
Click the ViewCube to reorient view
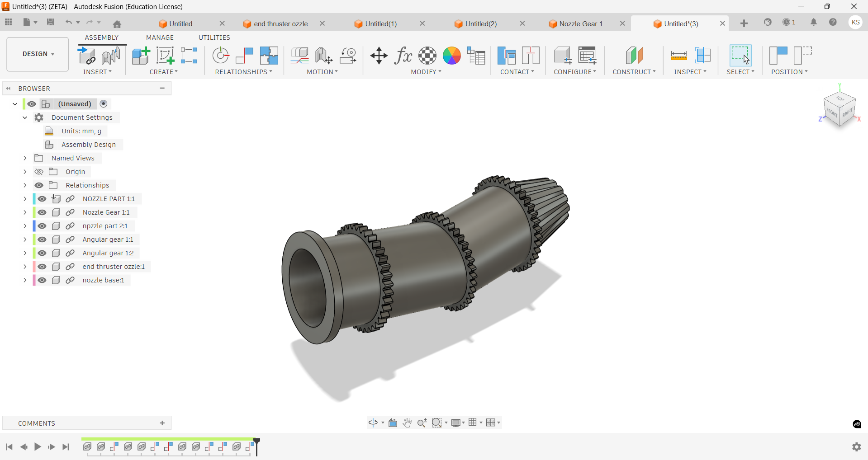point(840,109)
